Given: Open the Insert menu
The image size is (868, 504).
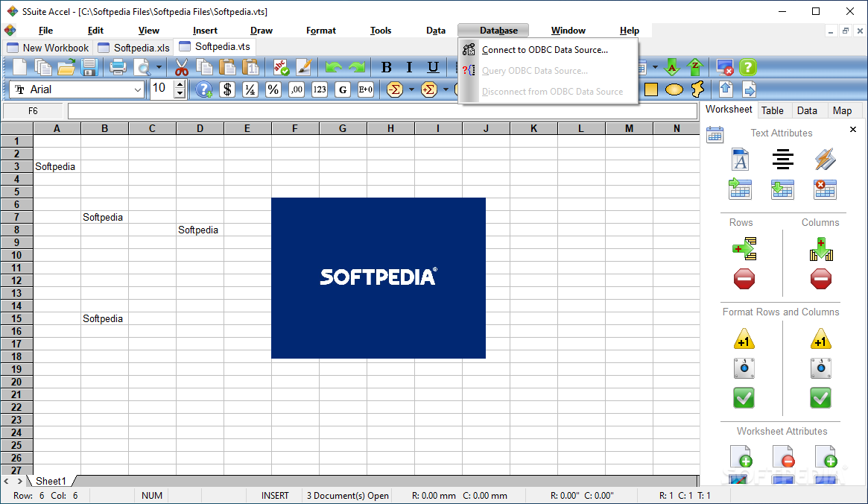Looking at the screenshot, I should coord(205,31).
